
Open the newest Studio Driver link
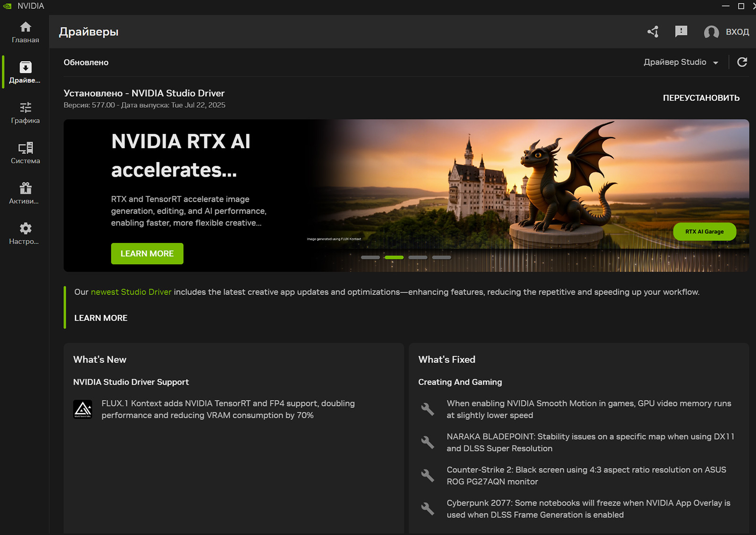pyautogui.click(x=131, y=292)
